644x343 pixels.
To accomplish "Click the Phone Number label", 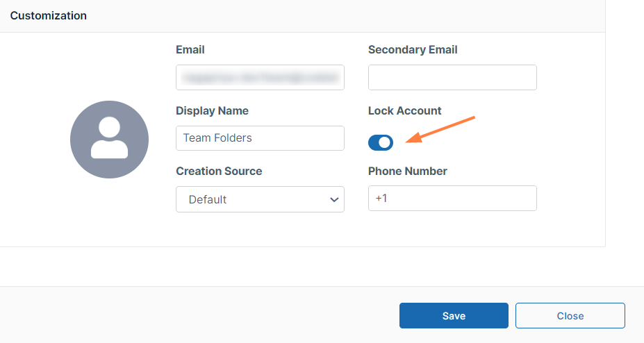I will point(407,171).
